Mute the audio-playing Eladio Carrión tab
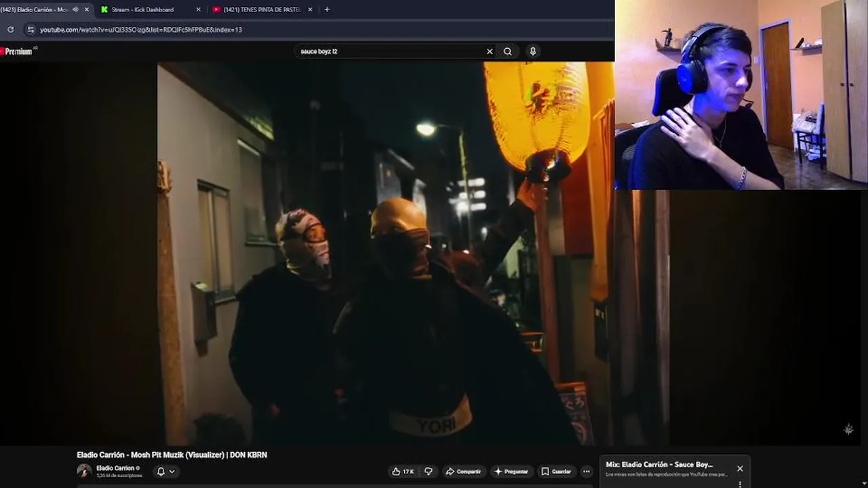 [x=75, y=9]
